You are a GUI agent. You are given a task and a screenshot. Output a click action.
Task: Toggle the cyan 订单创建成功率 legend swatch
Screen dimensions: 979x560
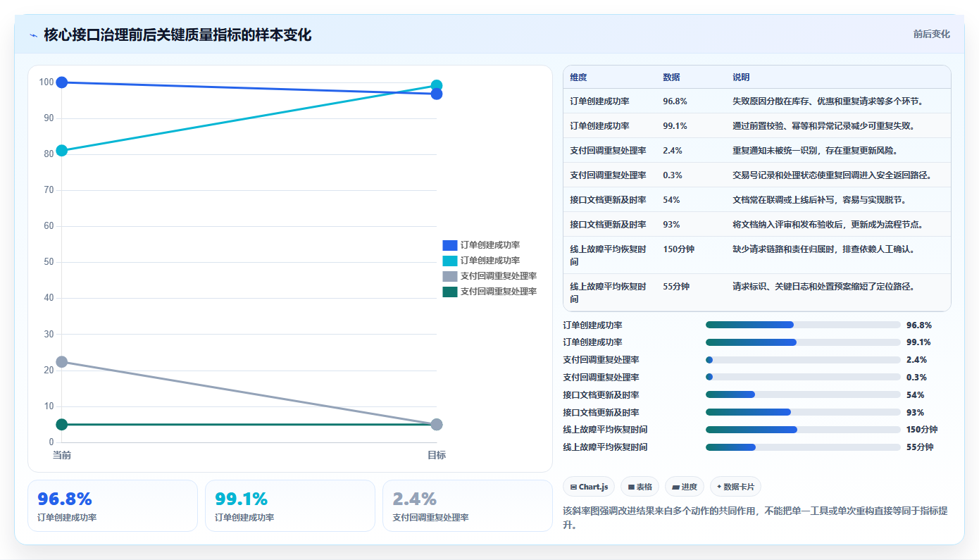pos(450,261)
